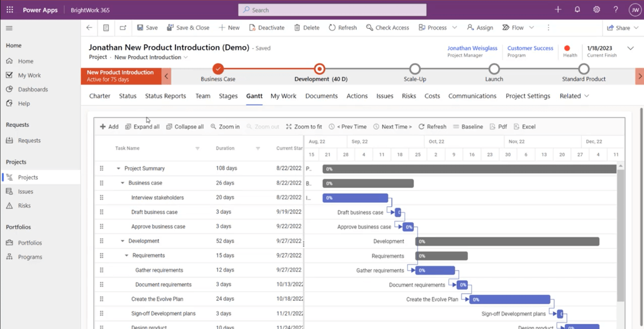Viewport: 644px width, 329px height.
Task: Click the Excel export icon
Action: [517, 127]
